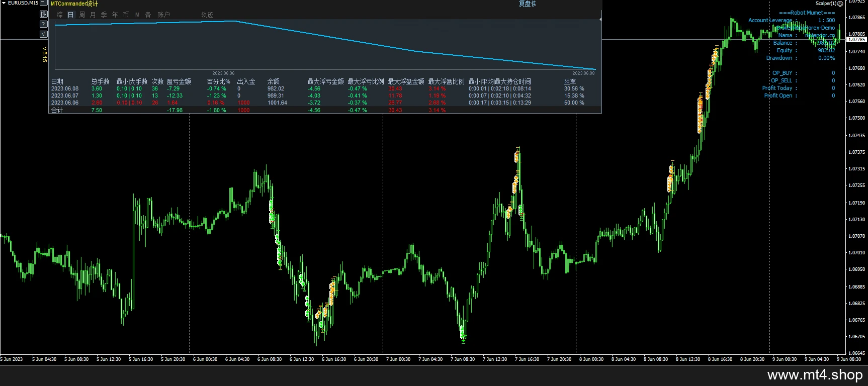Click the 合计 totals row label
The image size is (868, 386).
57,110
